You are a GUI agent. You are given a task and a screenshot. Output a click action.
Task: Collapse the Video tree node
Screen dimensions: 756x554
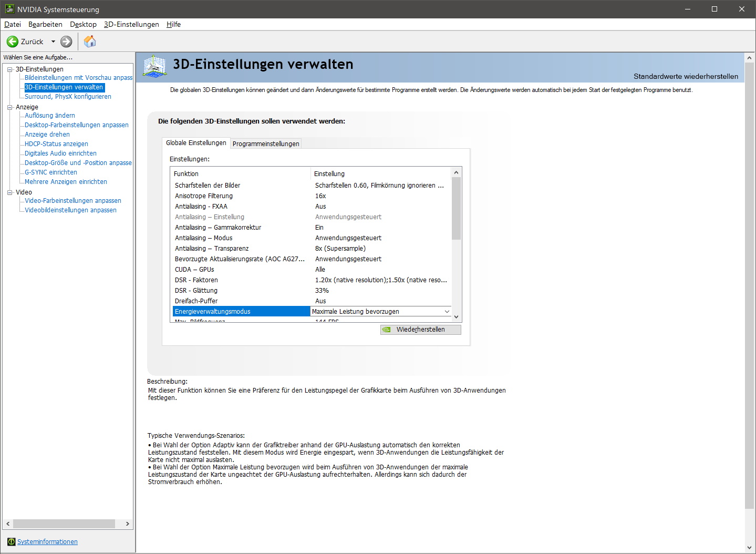point(9,192)
